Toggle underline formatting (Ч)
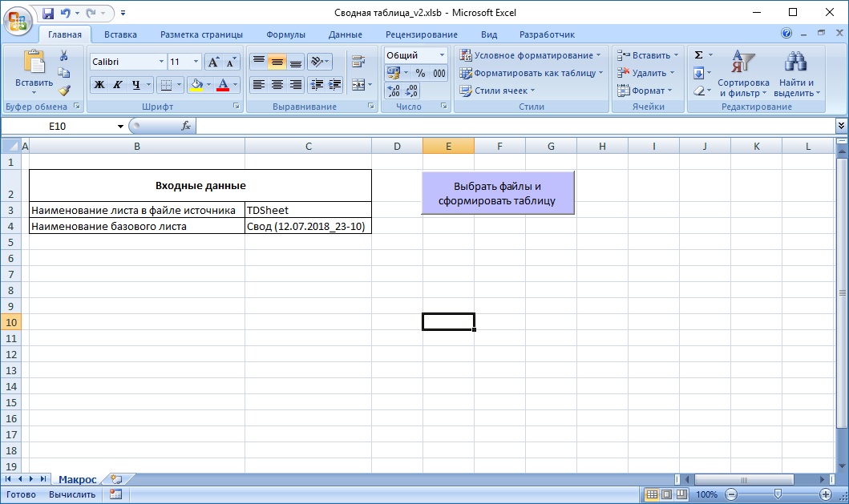 pyautogui.click(x=135, y=84)
